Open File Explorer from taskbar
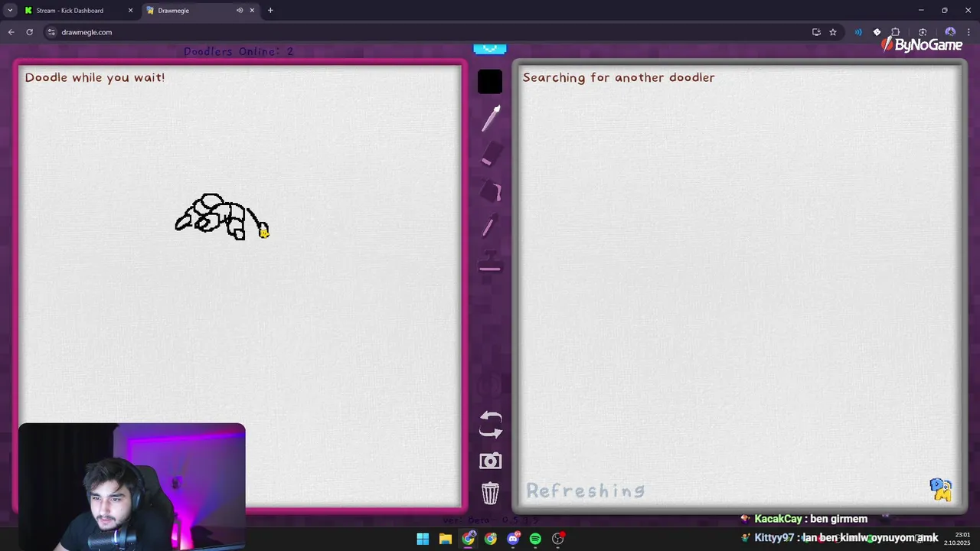The image size is (980, 551). point(445,539)
